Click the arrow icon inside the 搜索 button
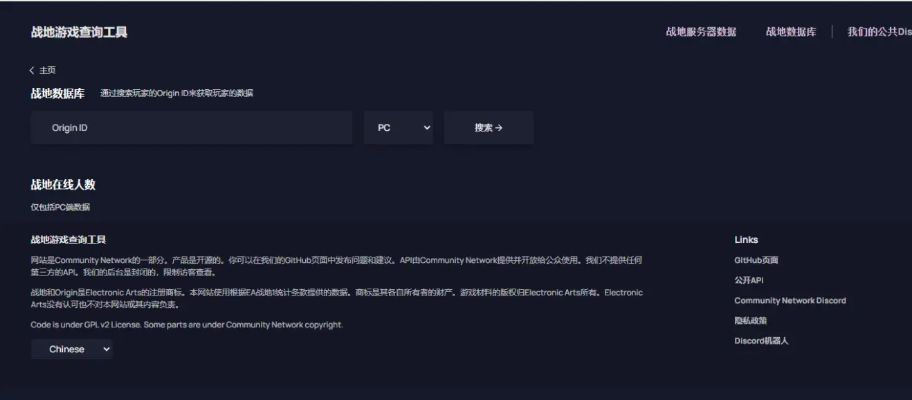The height and width of the screenshot is (400, 912). (x=499, y=128)
